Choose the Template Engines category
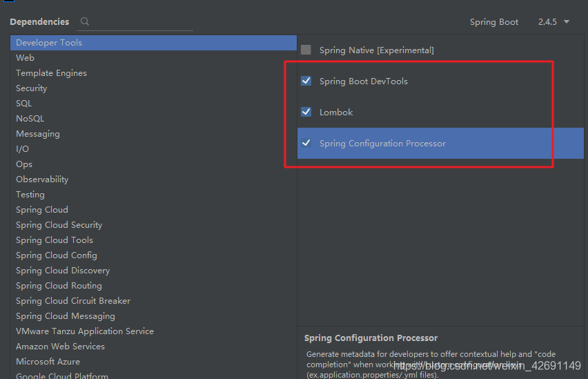 pos(51,73)
